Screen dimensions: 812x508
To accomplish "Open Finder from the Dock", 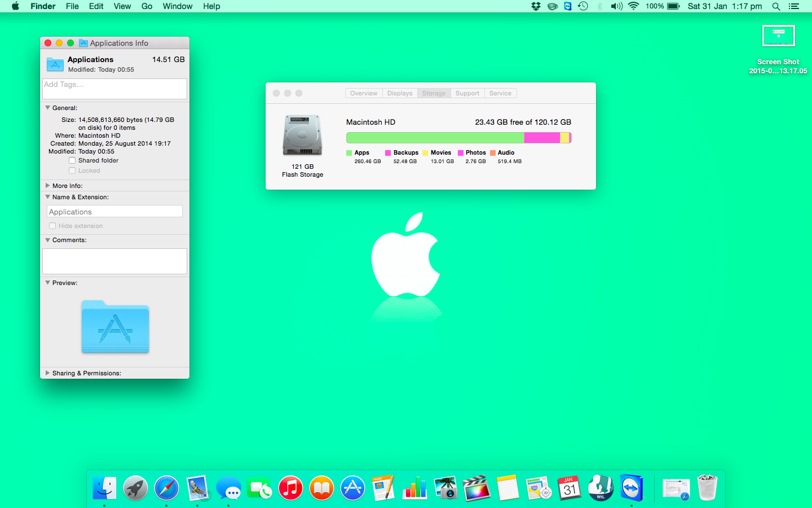I will (x=105, y=488).
